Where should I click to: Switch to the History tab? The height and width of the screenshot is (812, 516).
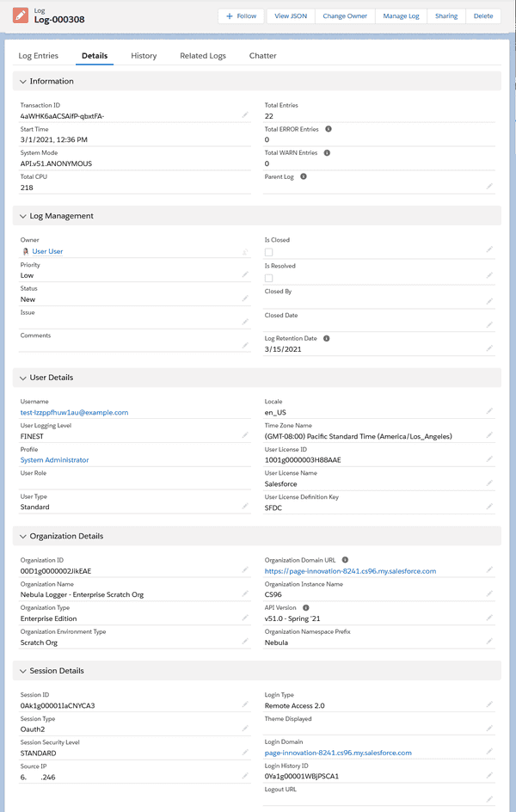144,56
